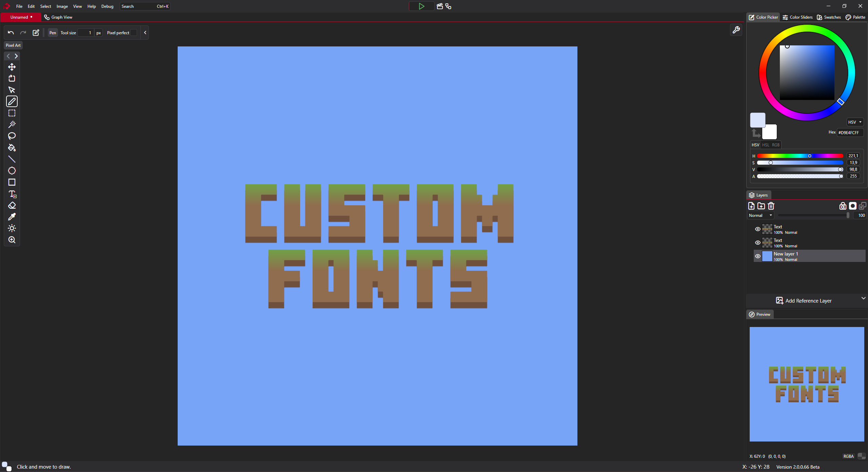868x472 pixels.
Task: Open the layer blend mode Normal dropdown
Action: click(x=760, y=215)
